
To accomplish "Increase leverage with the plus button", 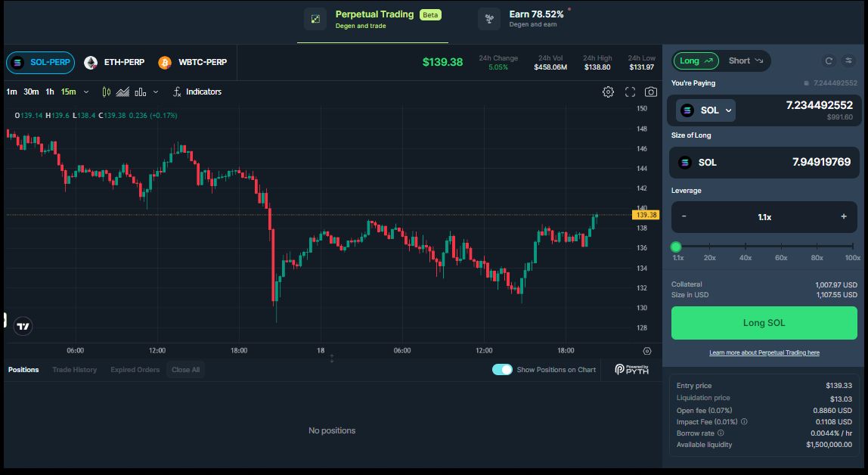I will click(x=844, y=216).
